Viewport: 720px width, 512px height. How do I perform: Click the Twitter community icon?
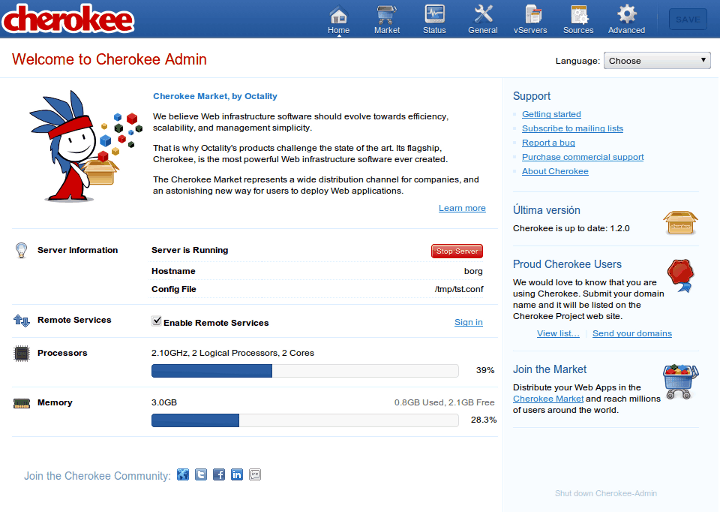(201, 475)
